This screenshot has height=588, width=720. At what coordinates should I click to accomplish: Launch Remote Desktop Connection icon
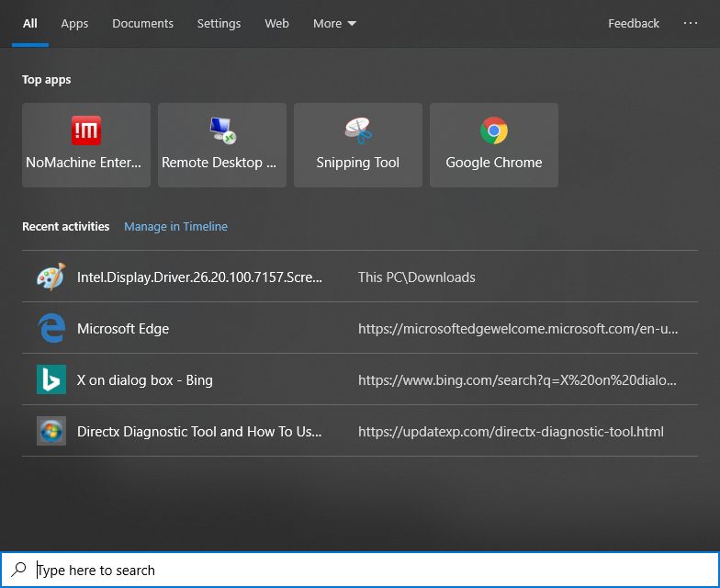click(222, 130)
